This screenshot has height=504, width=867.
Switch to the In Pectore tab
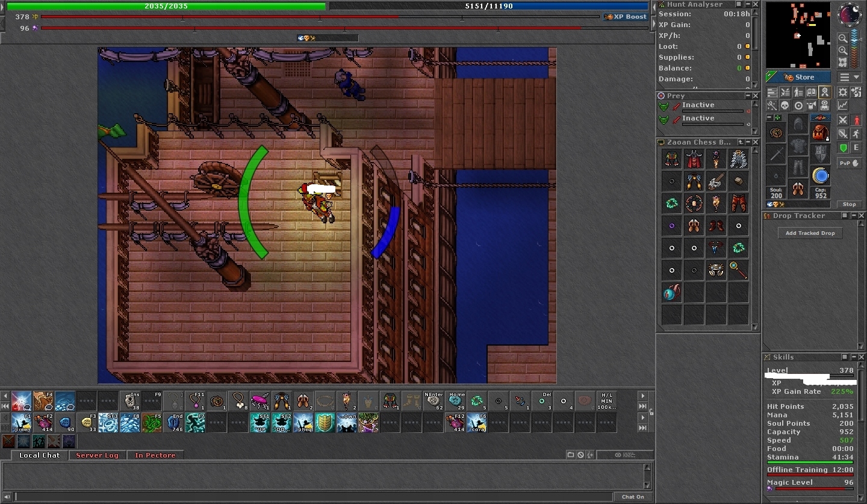tap(155, 455)
